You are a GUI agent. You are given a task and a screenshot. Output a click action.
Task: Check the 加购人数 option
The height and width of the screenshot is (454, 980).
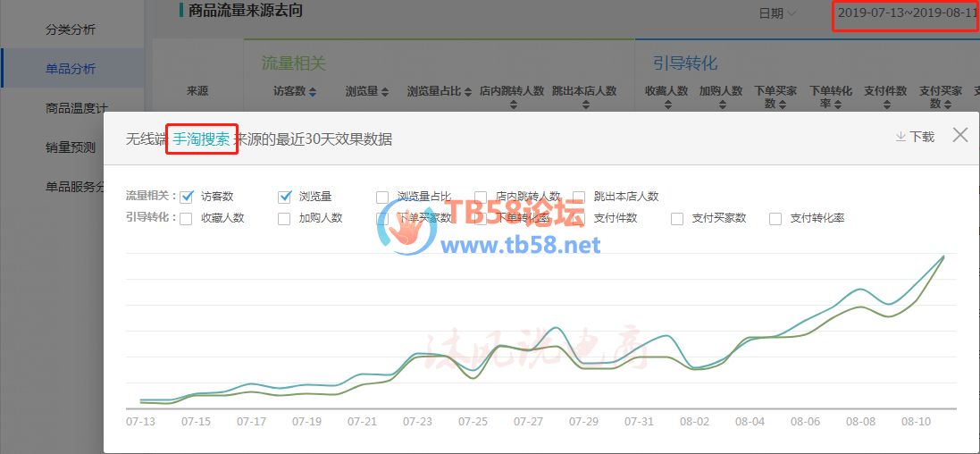point(285,218)
